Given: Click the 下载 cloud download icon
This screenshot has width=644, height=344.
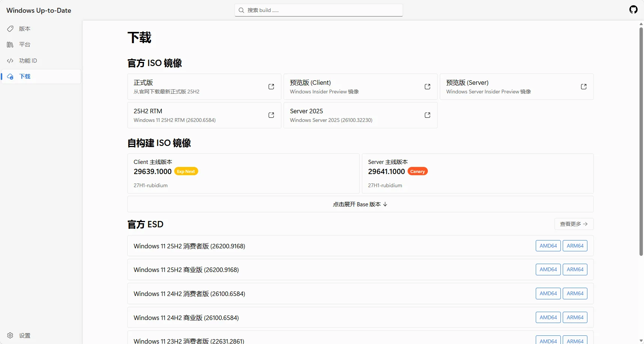Looking at the screenshot, I should [x=10, y=77].
